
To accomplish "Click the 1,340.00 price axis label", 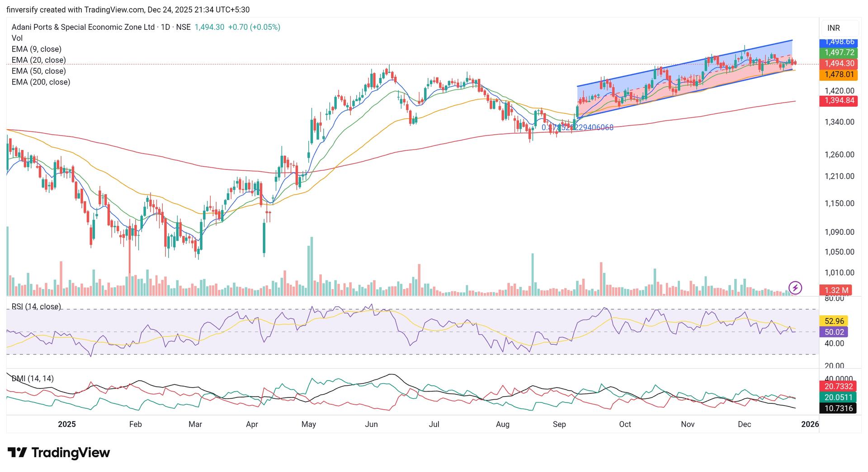I will coord(840,122).
